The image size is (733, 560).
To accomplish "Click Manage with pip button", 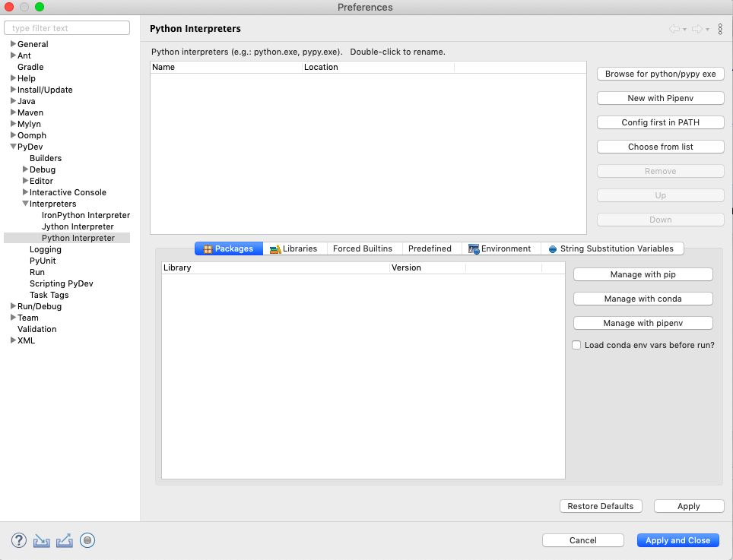I will point(643,274).
